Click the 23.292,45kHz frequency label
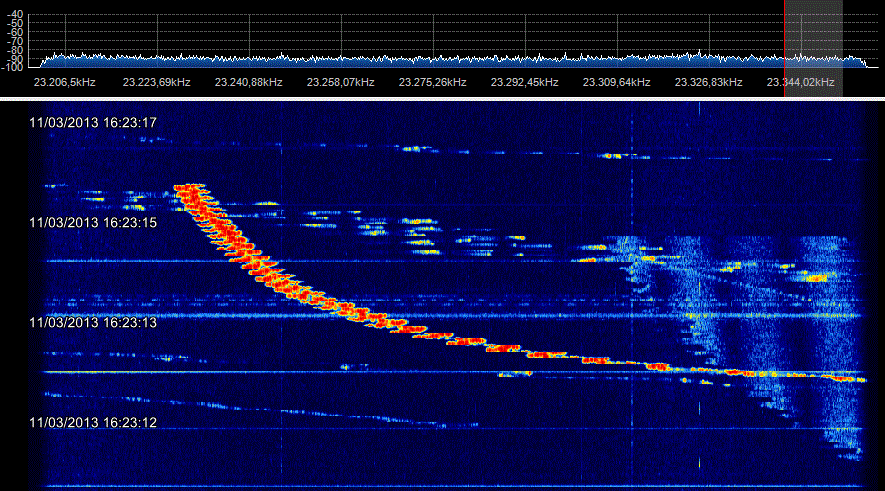Viewport: 885px width, 491px height. coord(524,82)
